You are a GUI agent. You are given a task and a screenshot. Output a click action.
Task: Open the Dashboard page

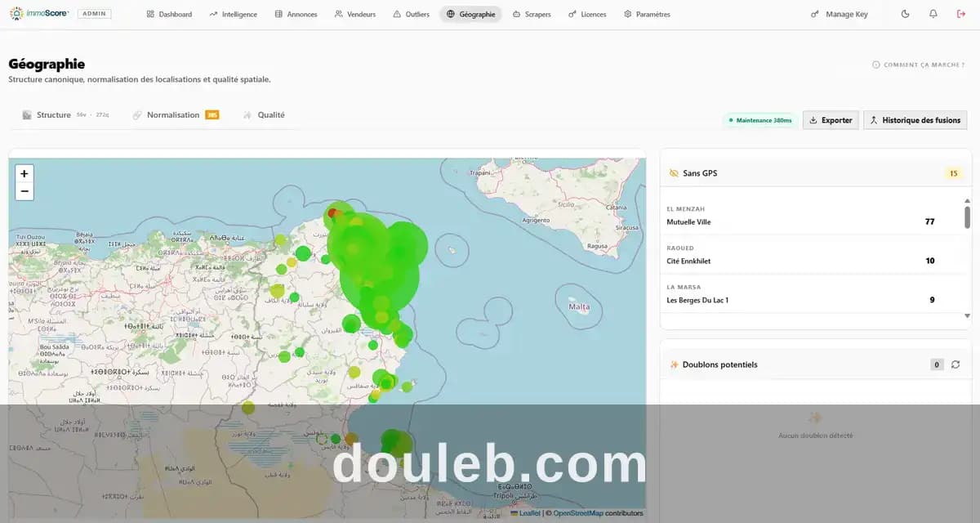click(169, 14)
